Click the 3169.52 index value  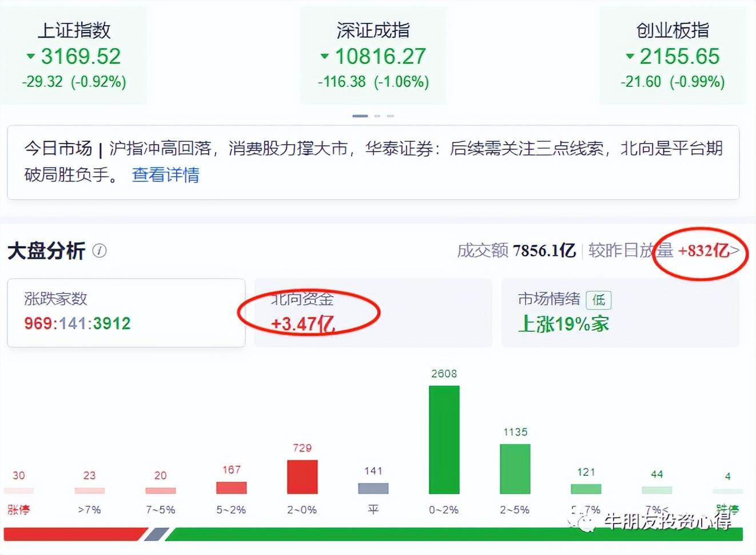(x=81, y=57)
